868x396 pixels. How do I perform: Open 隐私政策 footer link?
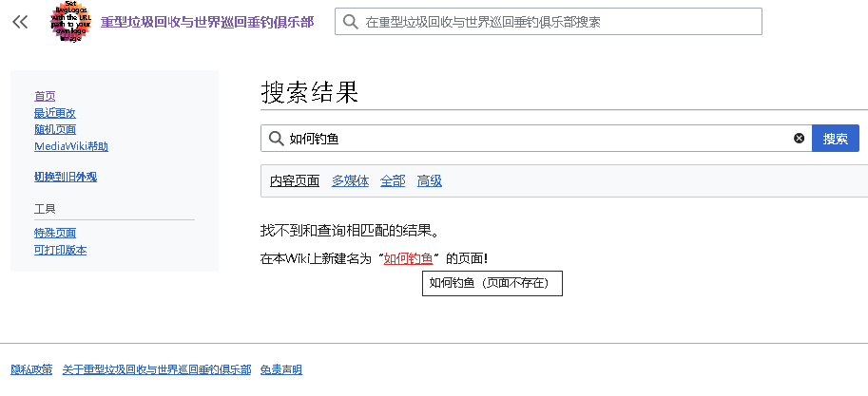pos(31,369)
